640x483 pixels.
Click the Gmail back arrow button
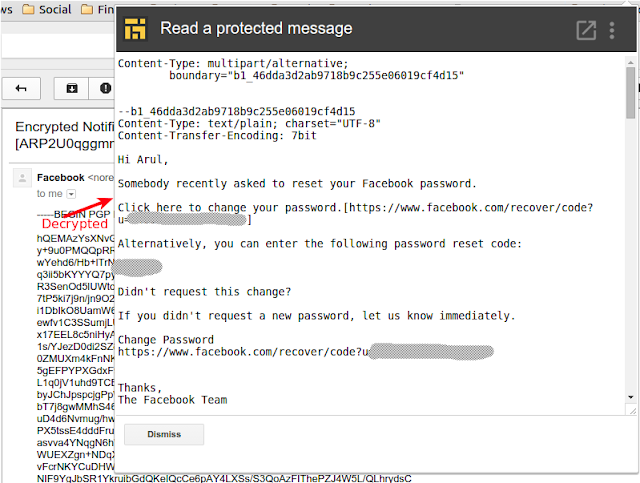tap(21, 88)
